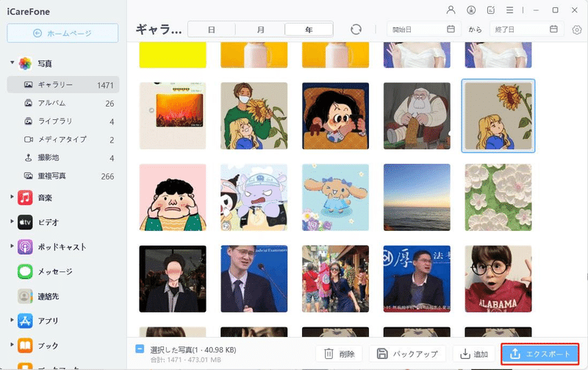Select man speaking before 厚 banner thumbnail
588x370 pixels.
click(x=417, y=279)
